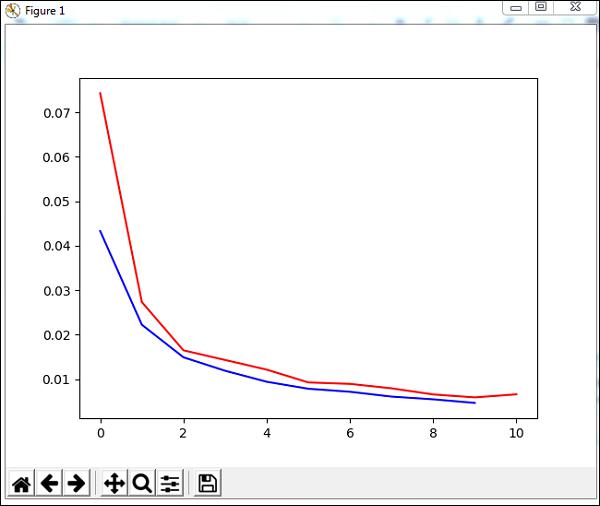Close the Figure 1 window
The image size is (600, 506).
coord(576,7)
